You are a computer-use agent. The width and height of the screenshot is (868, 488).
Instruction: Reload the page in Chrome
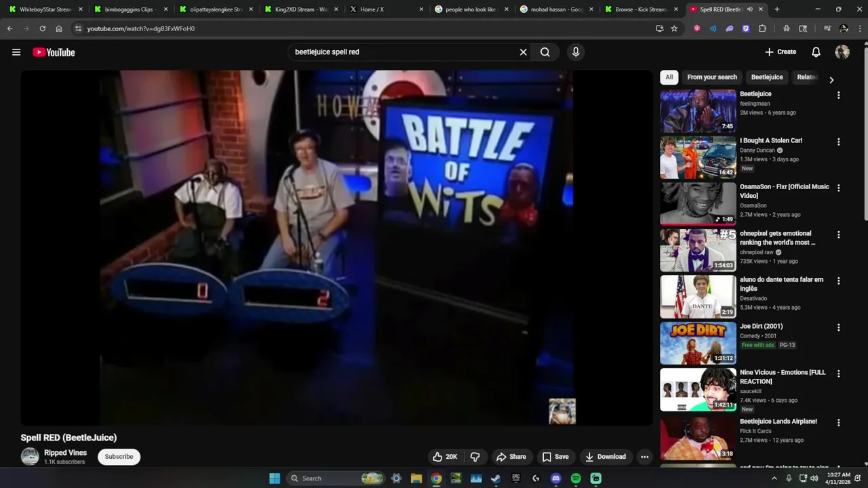click(42, 28)
